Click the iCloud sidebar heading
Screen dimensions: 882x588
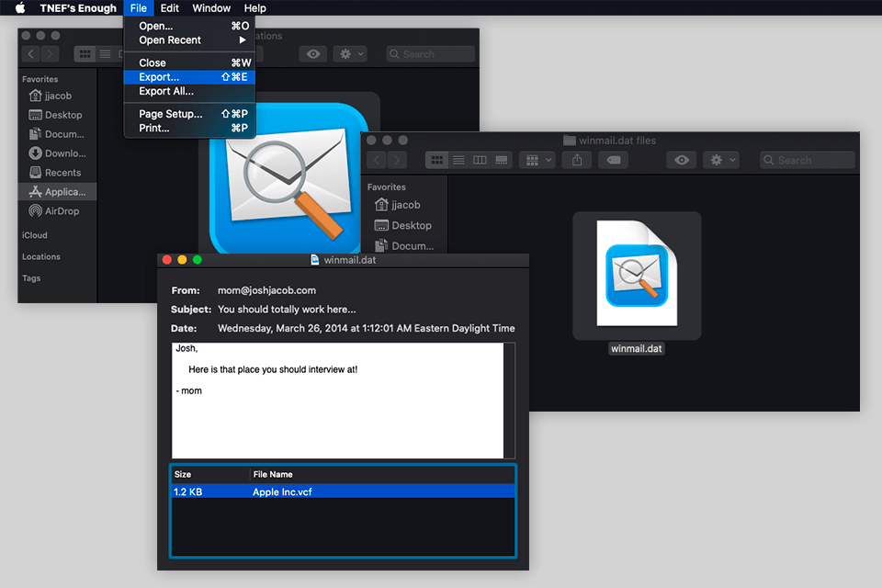click(35, 235)
